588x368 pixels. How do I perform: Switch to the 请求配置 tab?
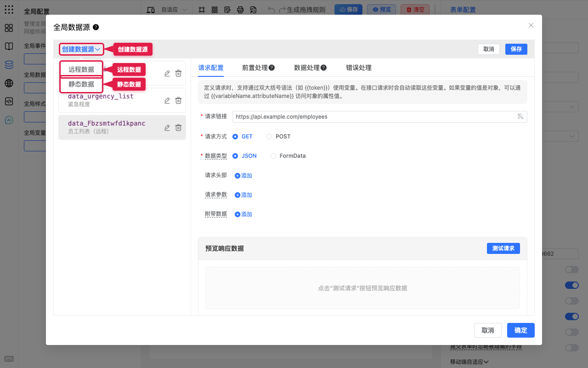211,68
